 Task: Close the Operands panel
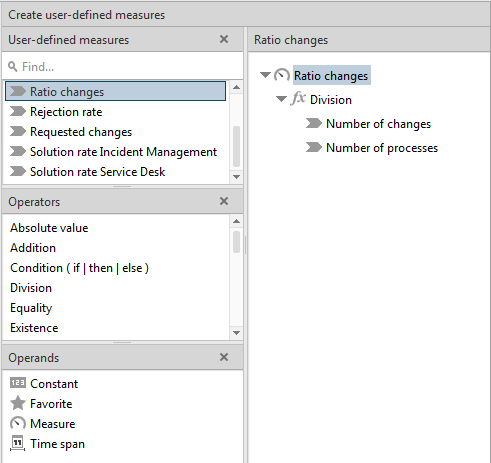224,357
